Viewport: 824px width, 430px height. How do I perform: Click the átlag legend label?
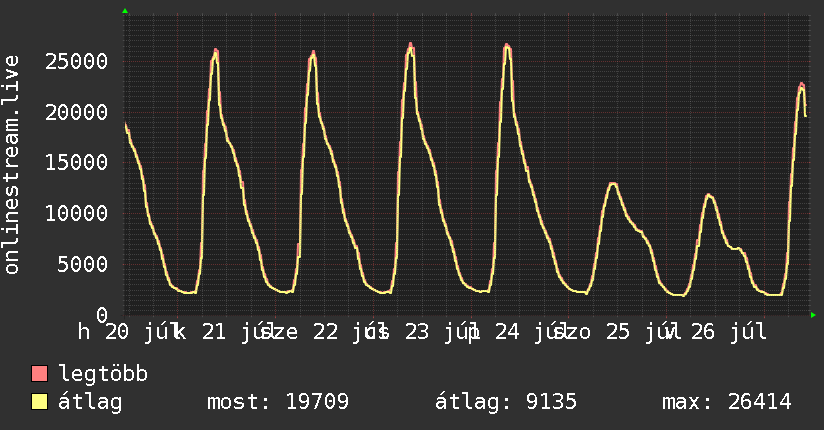[x=90, y=402]
